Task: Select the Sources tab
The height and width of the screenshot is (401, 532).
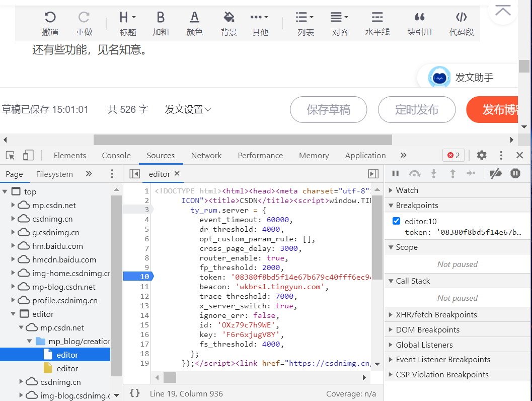Action: coord(161,156)
